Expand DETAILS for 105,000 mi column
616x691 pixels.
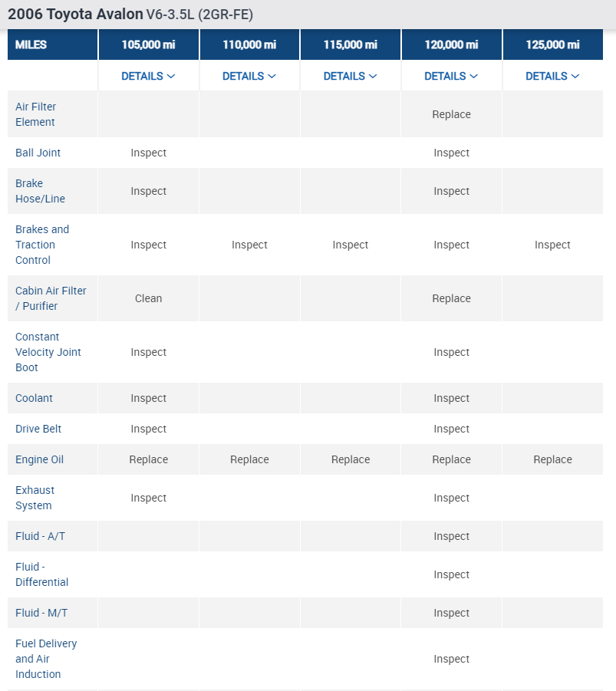[148, 76]
